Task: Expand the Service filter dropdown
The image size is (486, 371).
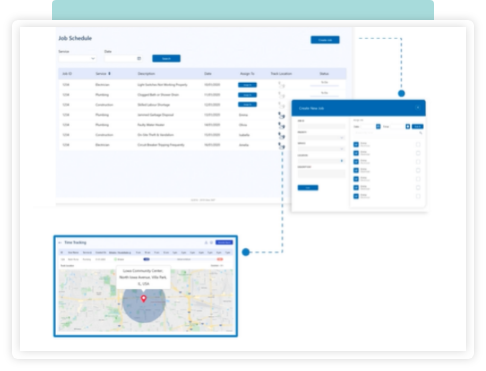Action: 77,58
